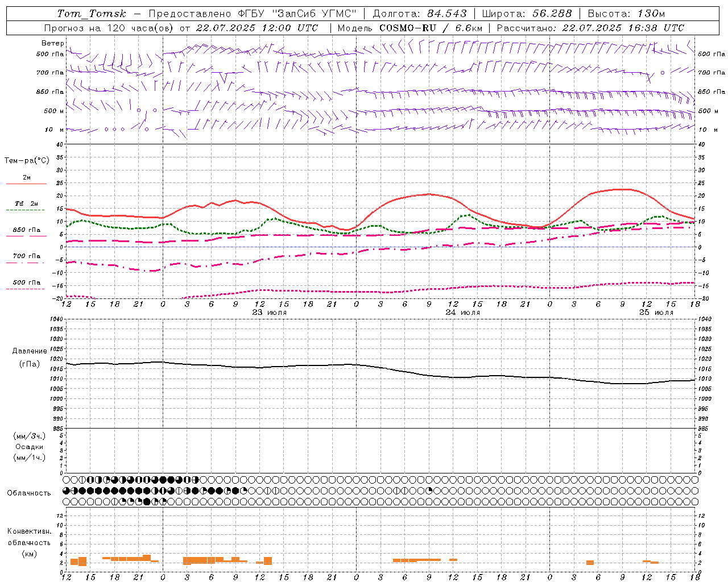This screenshot has width=728, height=582.
Task: Click the station name Tom_Tomsk in header
Action: pos(92,14)
